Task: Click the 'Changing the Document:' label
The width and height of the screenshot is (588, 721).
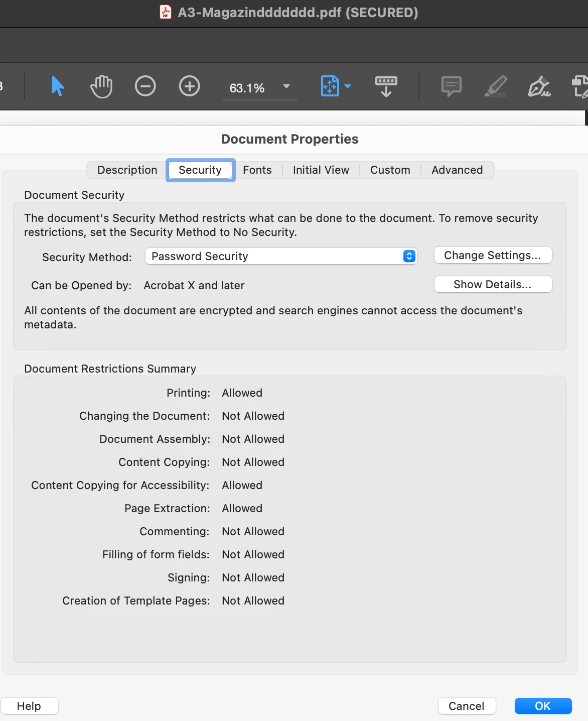Action: (x=144, y=416)
